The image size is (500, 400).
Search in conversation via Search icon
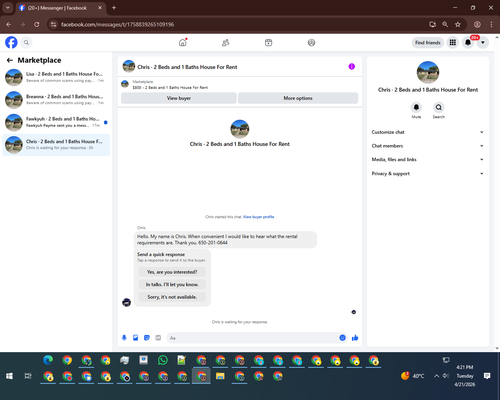[x=439, y=107]
